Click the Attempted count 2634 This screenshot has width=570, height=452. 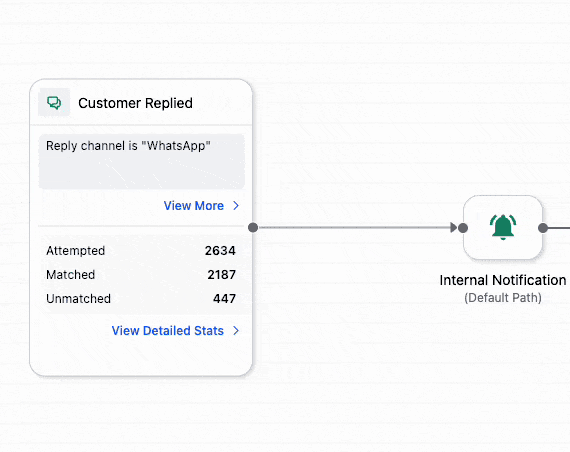220,251
